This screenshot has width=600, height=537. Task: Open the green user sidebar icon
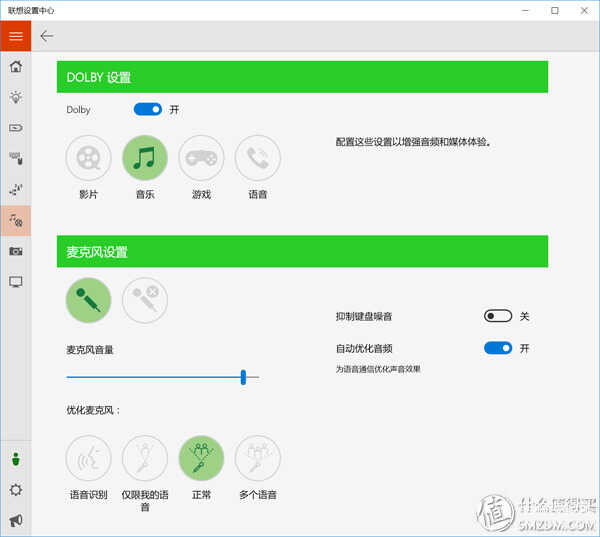coord(16,459)
